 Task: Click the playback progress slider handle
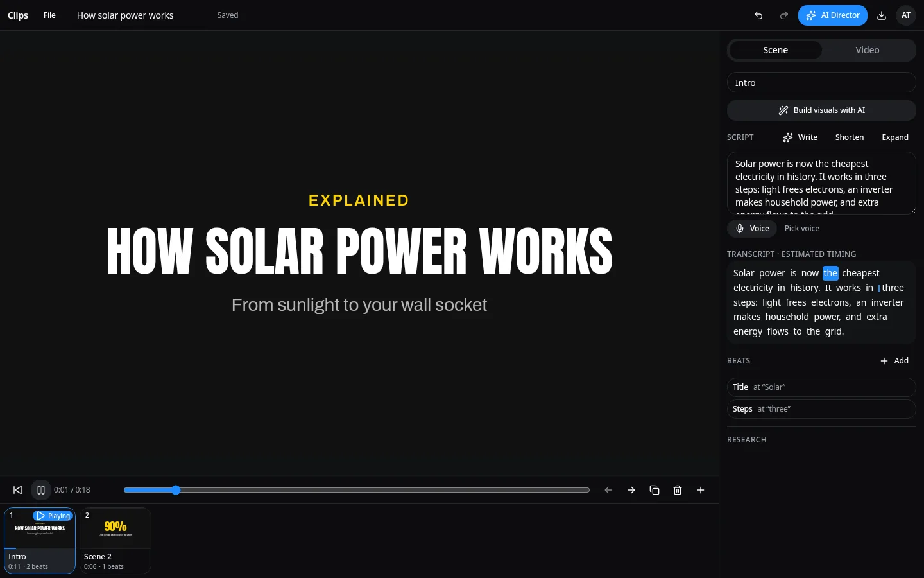coord(176,490)
